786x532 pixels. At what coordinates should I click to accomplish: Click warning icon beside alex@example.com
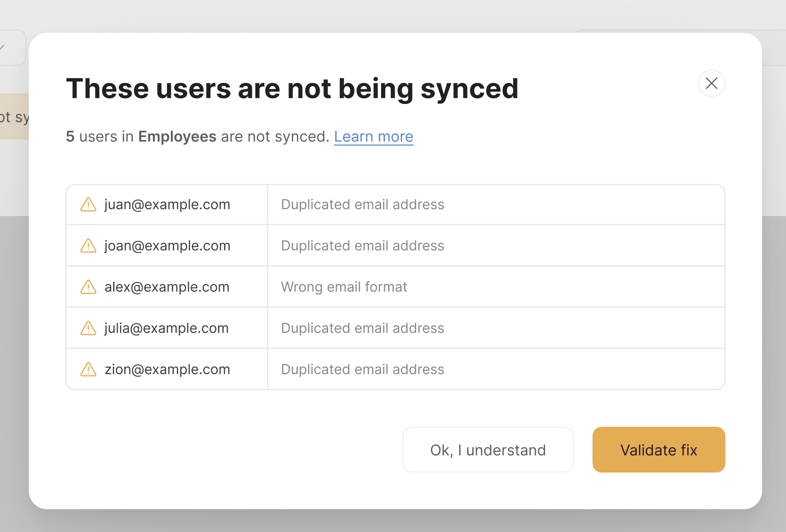pyautogui.click(x=88, y=287)
